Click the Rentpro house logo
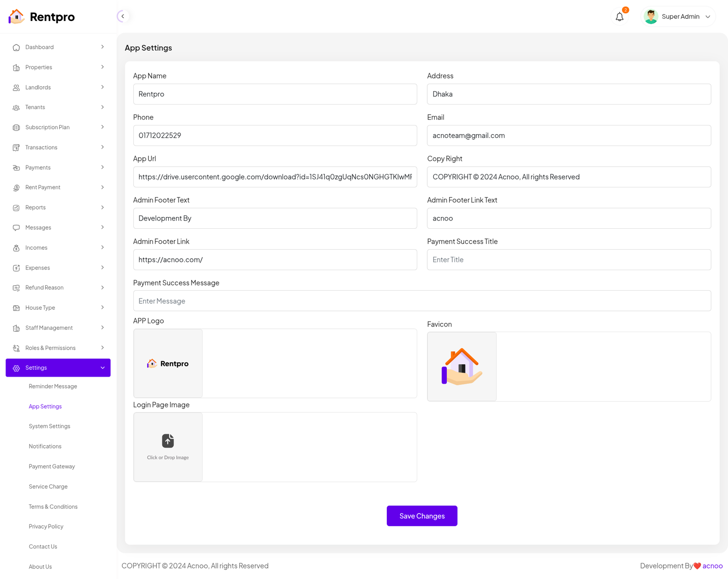 coord(17,17)
